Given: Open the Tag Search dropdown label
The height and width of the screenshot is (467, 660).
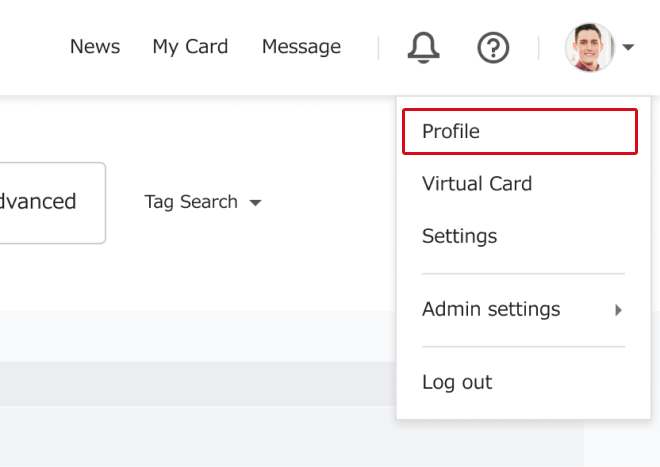Looking at the screenshot, I should (191, 202).
